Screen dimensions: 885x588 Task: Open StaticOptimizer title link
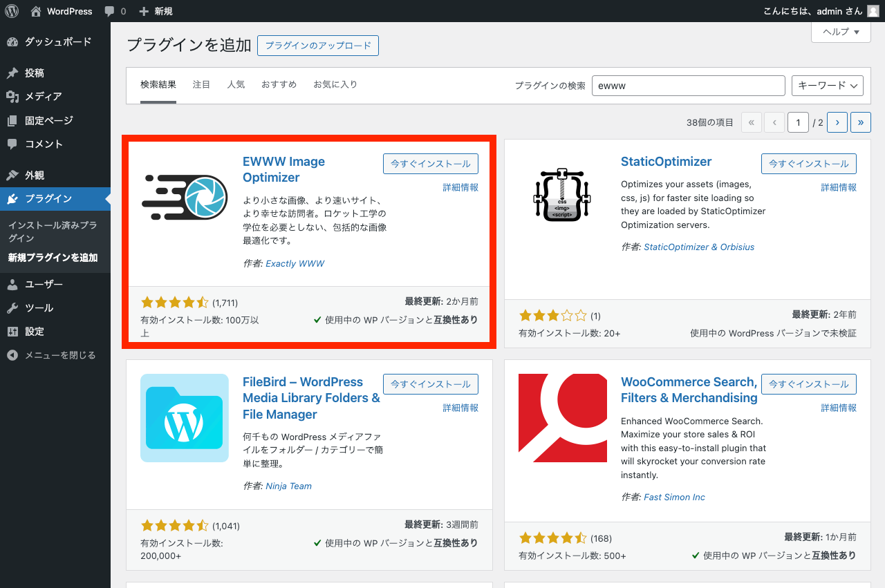pos(666,162)
